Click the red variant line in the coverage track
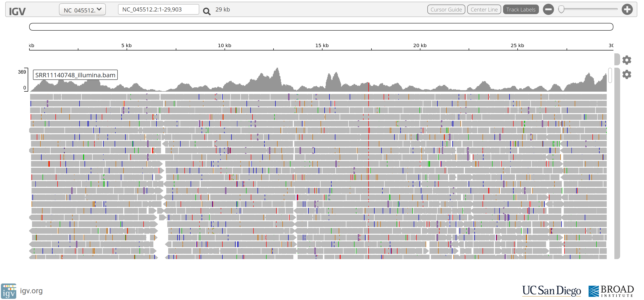Screen dimensions: 644x300 tap(368, 87)
